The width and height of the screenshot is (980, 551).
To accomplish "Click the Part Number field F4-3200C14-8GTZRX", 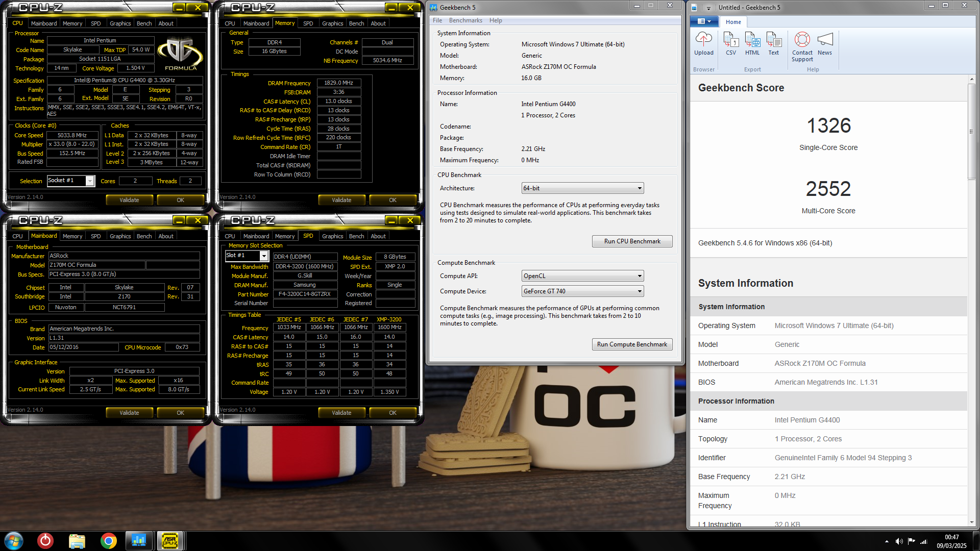I will tap(305, 294).
